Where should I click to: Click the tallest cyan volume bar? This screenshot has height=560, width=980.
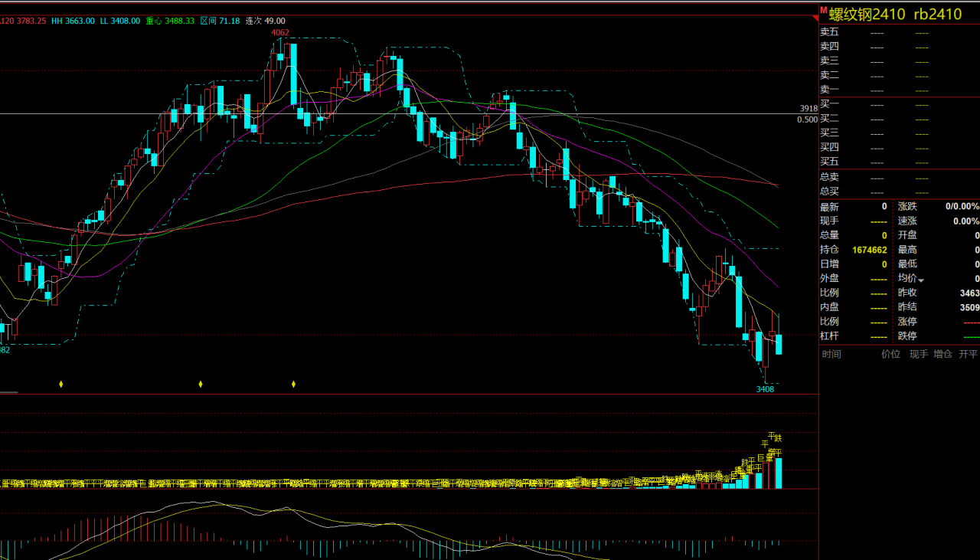pyautogui.click(x=779, y=473)
